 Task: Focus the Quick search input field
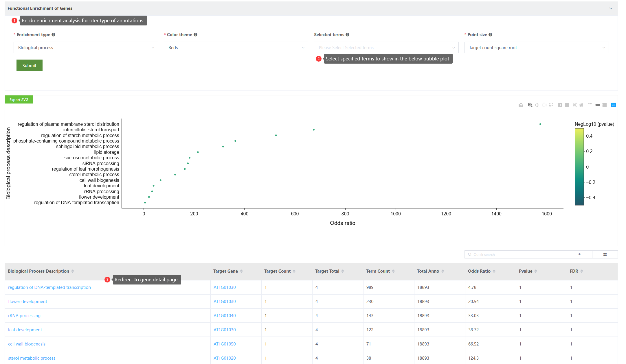click(x=516, y=254)
